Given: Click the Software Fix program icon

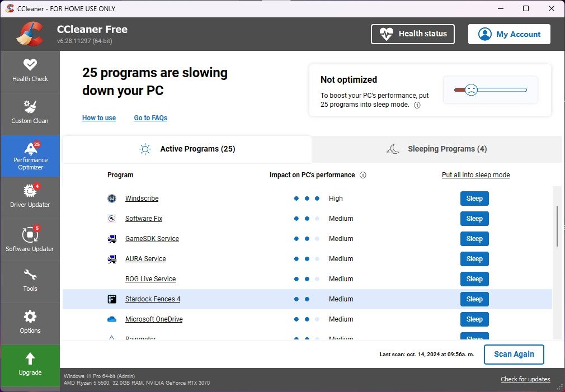Looking at the screenshot, I should click(x=112, y=219).
